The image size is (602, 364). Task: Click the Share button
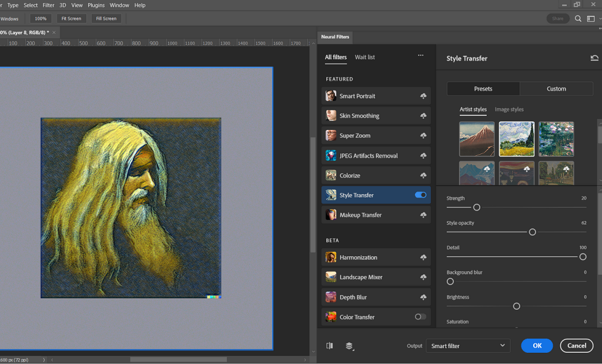click(557, 18)
